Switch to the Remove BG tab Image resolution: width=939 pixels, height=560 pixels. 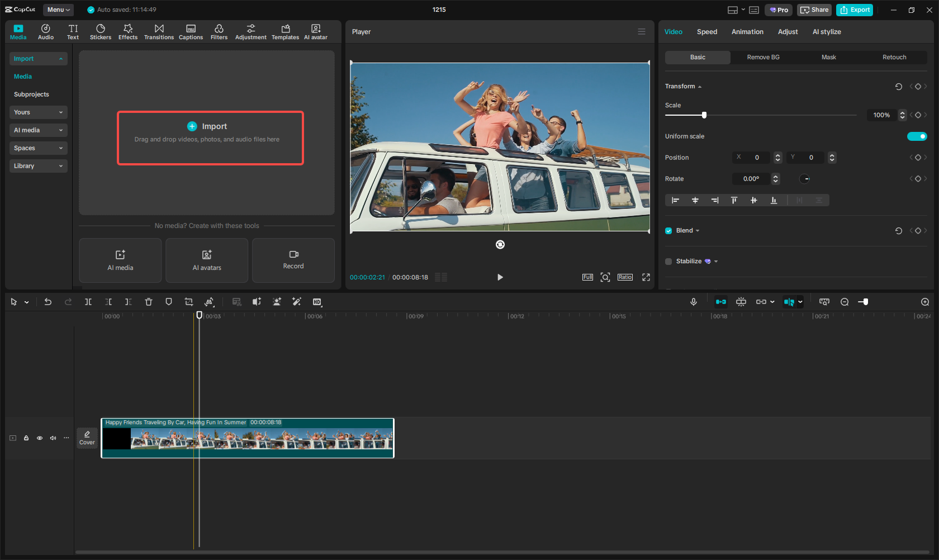click(x=763, y=57)
